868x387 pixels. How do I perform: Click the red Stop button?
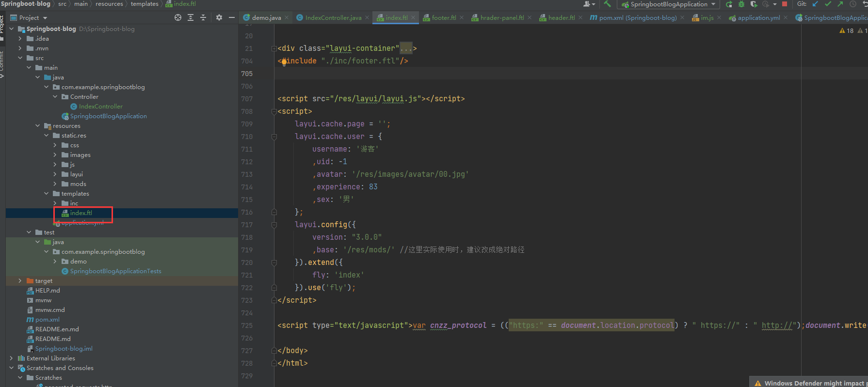[x=785, y=4]
